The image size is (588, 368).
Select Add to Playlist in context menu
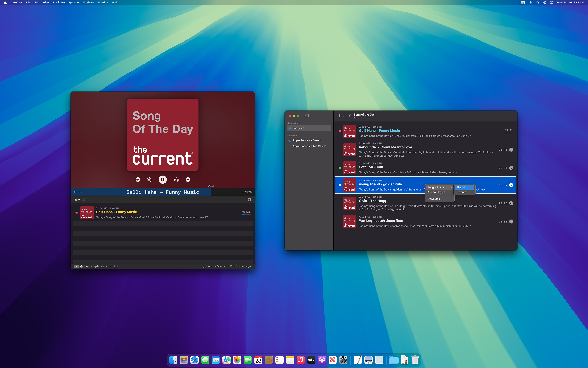pos(440,192)
